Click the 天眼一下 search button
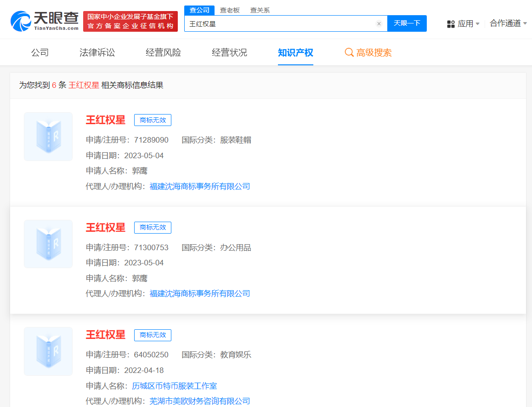Image resolution: width=532 pixels, height=407 pixels. point(407,23)
